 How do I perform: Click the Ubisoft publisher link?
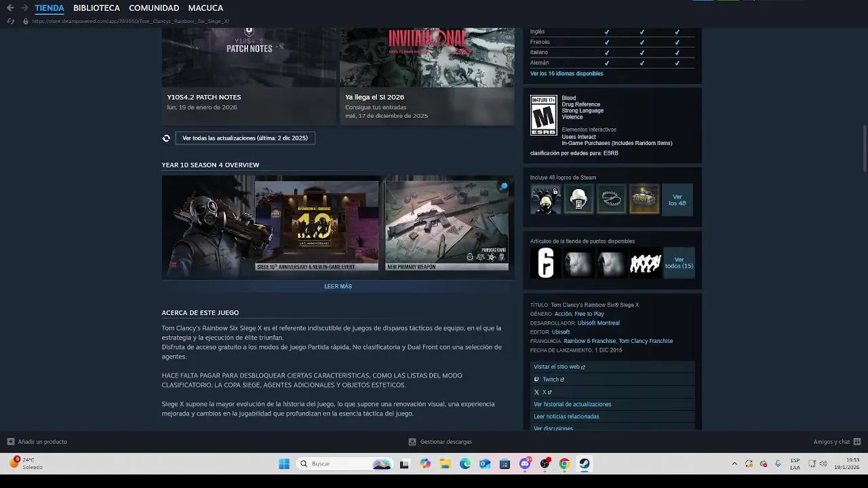tap(561, 332)
